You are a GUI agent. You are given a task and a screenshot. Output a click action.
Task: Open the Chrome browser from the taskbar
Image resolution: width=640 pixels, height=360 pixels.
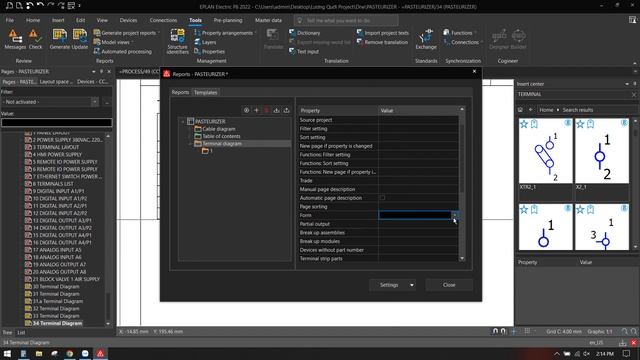(x=70, y=353)
